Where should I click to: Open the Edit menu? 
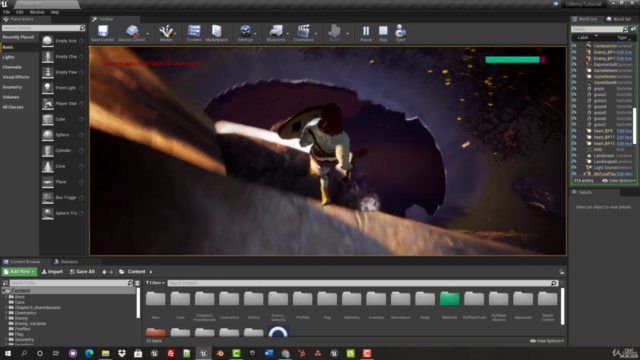click(x=20, y=12)
